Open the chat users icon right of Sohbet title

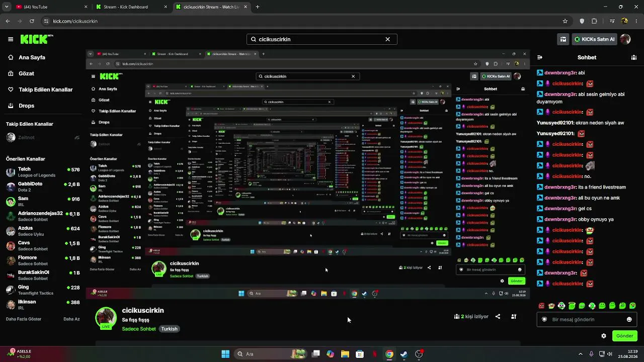[634, 57]
